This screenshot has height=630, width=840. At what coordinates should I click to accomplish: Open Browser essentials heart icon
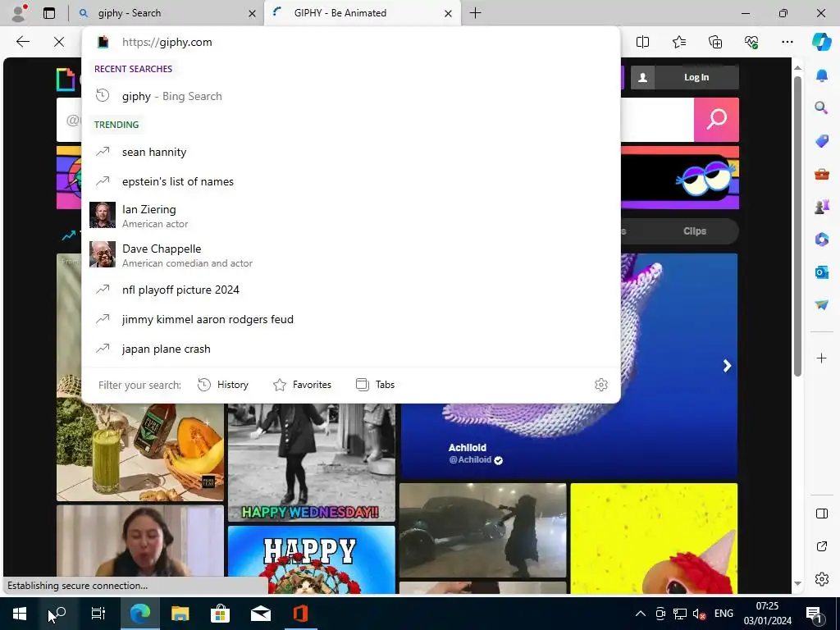point(751,42)
